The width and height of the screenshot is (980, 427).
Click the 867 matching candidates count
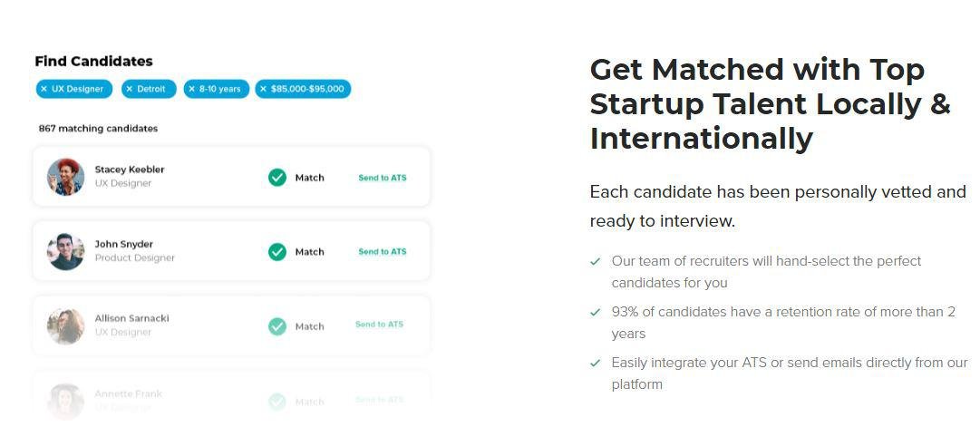pos(98,129)
